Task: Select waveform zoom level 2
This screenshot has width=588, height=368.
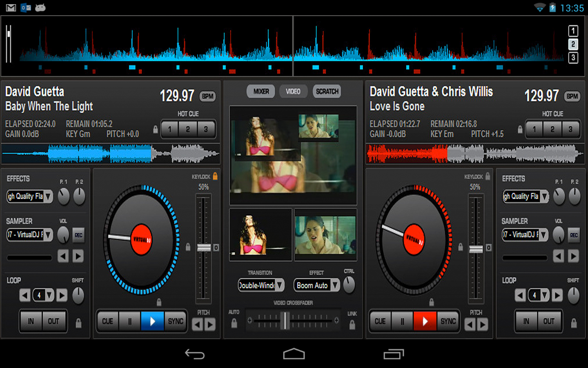Action: tap(573, 44)
